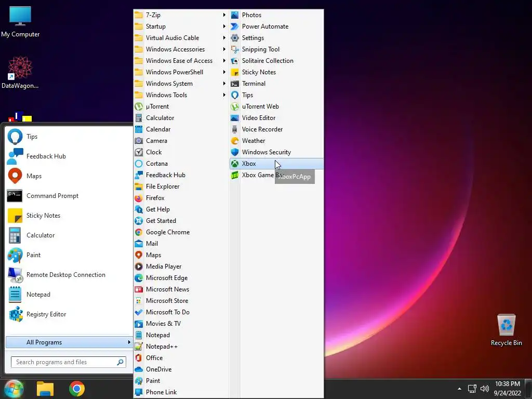This screenshot has width=532, height=399.
Task: Open Firefox browser icon
Action: pos(139,198)
